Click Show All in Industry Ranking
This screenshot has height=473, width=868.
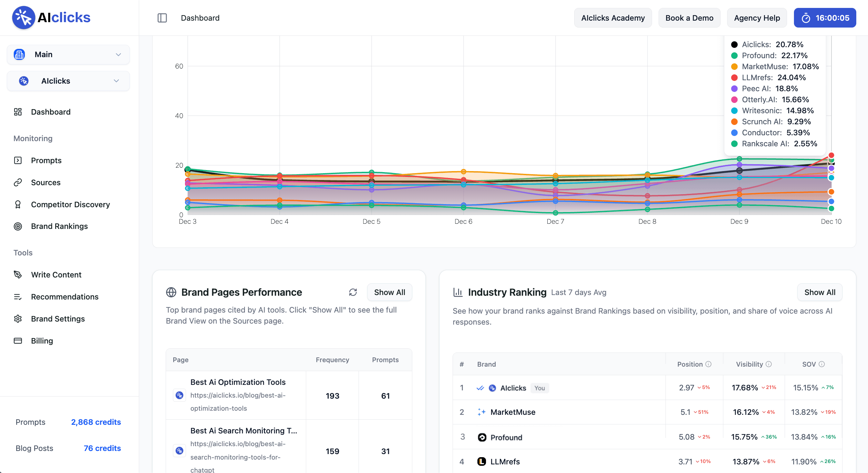(819, 292)
